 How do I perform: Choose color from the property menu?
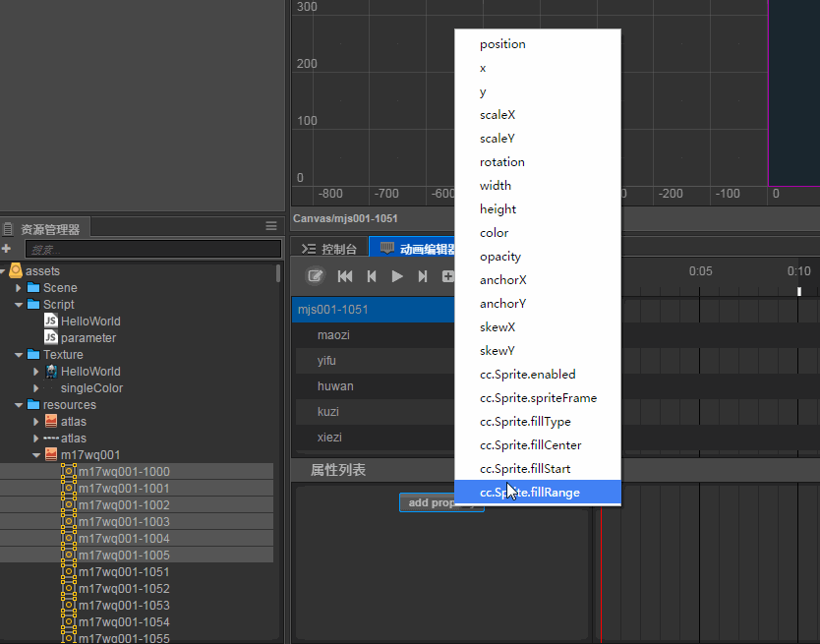pyautogui.click(x=538, y=233)
